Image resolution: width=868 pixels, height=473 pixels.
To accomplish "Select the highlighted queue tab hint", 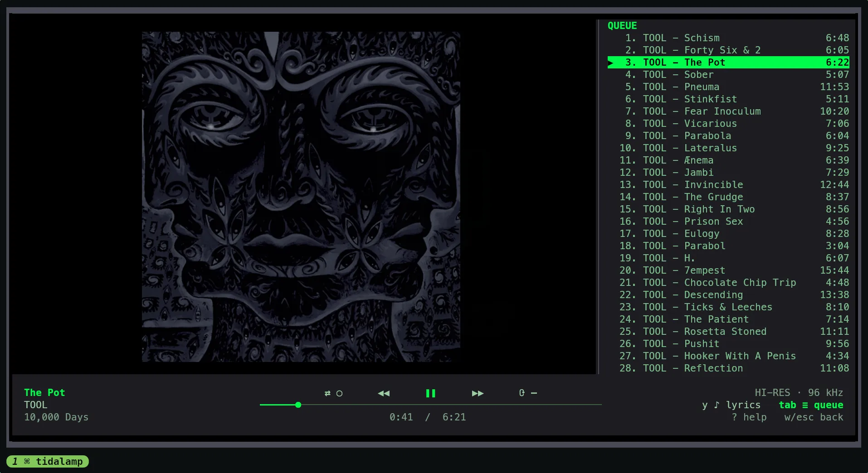I will (x=811, y=405).
